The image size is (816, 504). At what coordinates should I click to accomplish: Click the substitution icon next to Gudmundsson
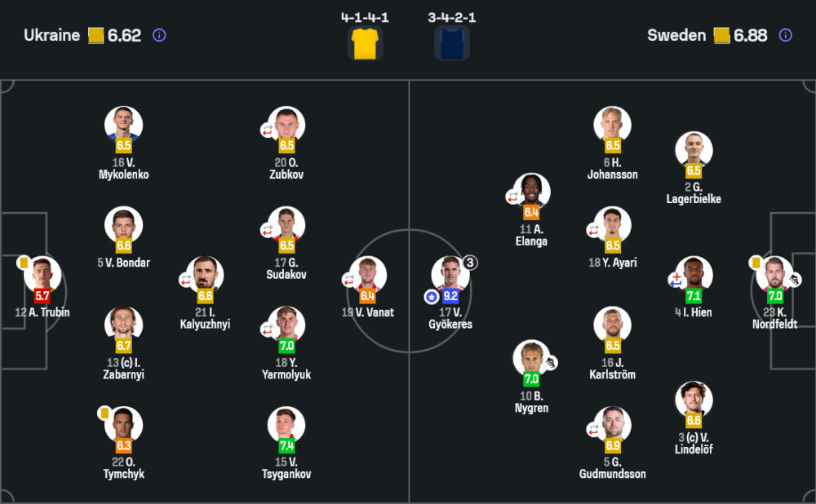click(x=593, y=430)
